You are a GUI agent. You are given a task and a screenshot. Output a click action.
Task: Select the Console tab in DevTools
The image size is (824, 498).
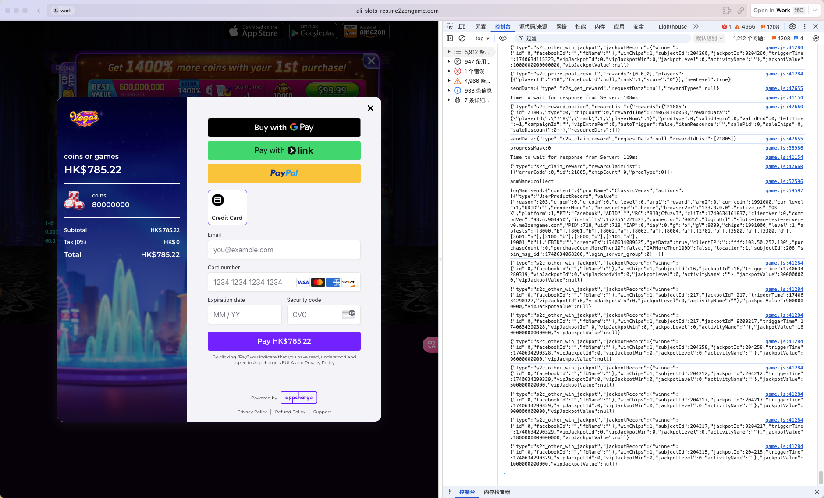coord(501,26)
